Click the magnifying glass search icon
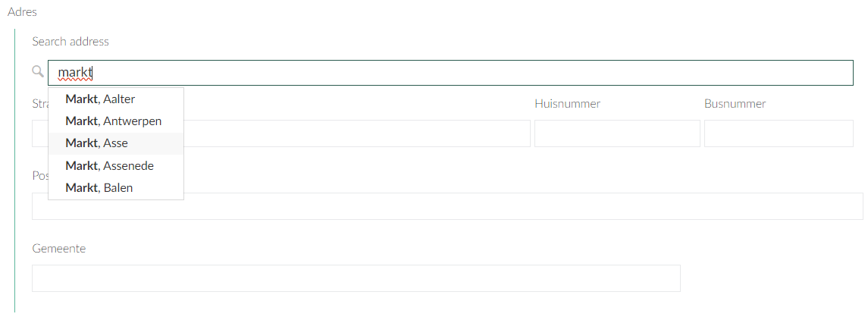This screenshot has height=317, width=868. [x=38, y=72]
